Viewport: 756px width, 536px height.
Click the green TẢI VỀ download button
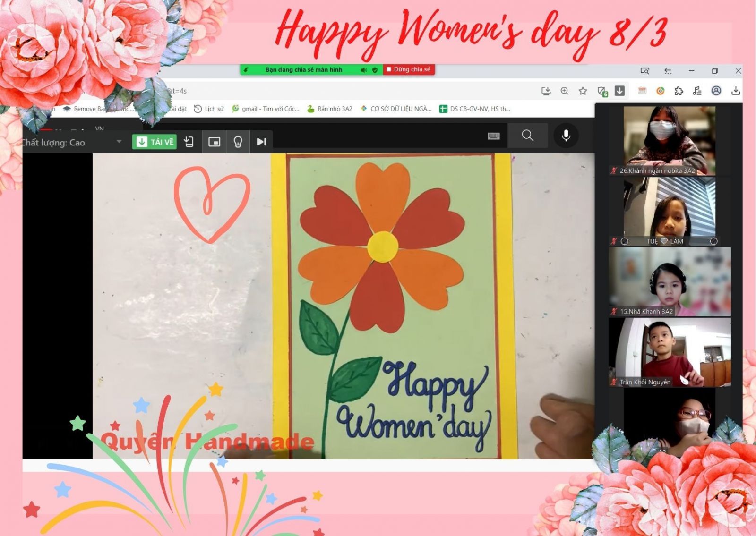(155, 142)
